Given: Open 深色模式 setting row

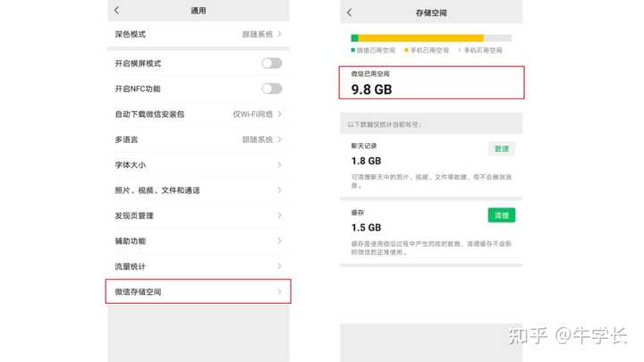Looking at the screenshot, I should [x=199, y=34].
